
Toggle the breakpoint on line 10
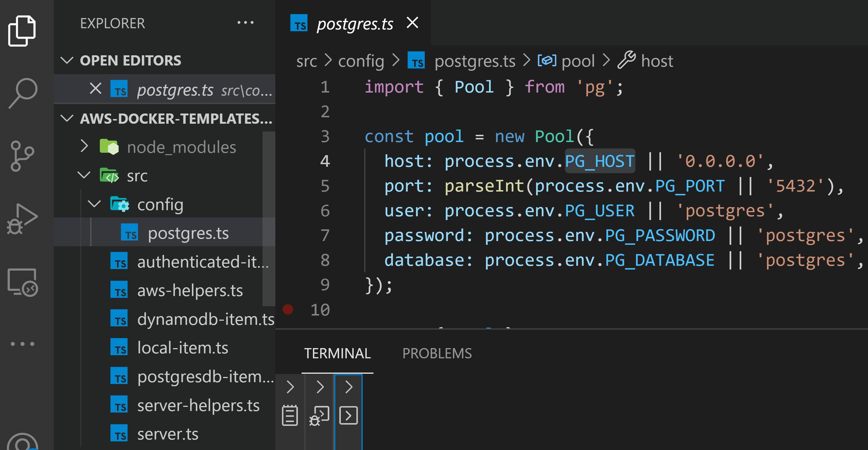point(288,309)
